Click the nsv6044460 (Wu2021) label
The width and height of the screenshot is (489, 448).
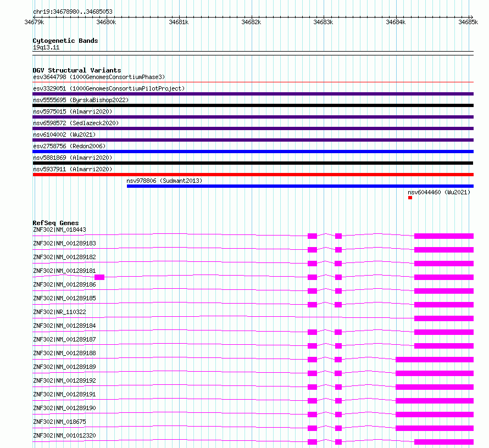tap(439, 192)
